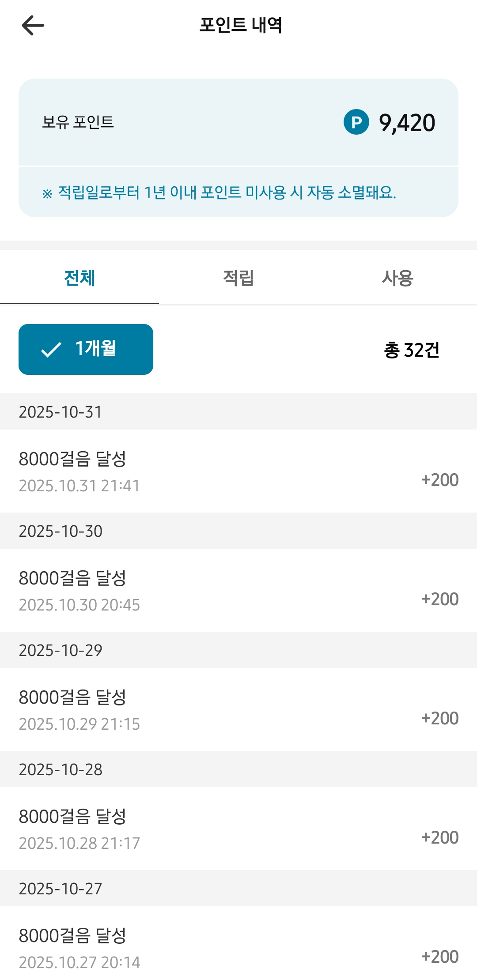Tap the blue P point icon

[356, 122]
